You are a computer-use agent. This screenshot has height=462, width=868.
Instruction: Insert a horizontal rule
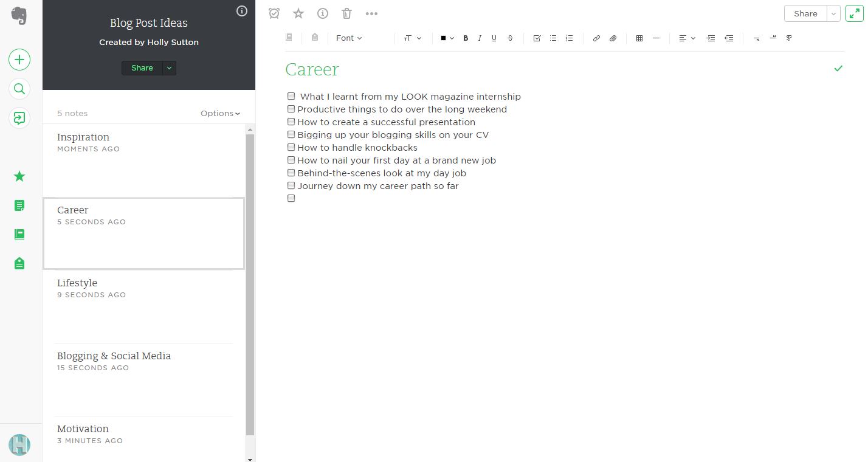tap(656, 38)
